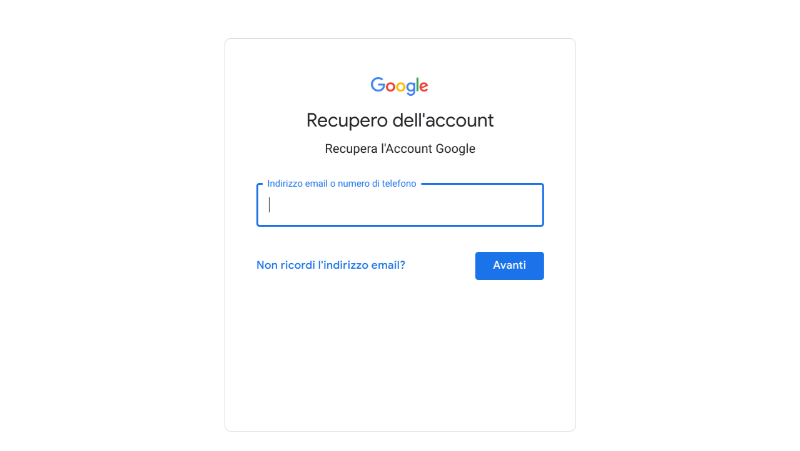This screenshot has height=451, width=800.
Task: Click the red e in Google logo
Action: (x=425, y=87)
